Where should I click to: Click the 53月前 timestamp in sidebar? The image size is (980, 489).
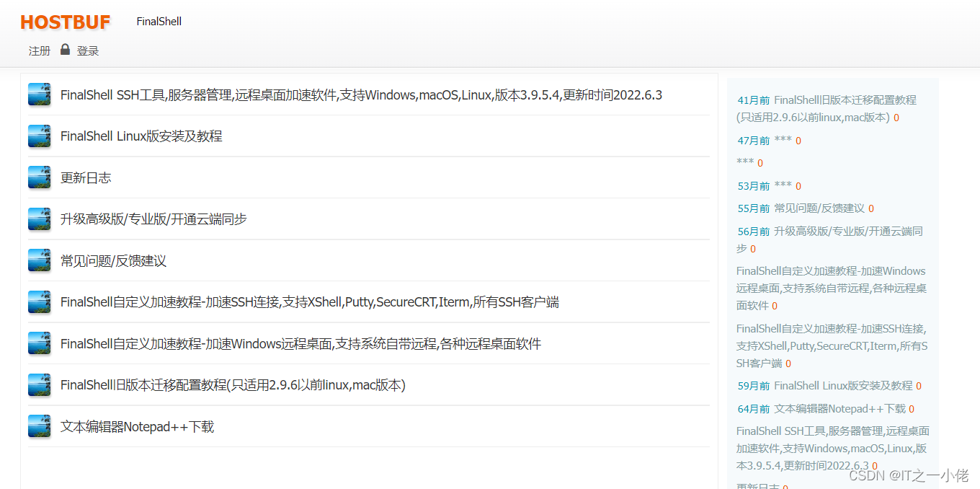(x=754, y=186)
